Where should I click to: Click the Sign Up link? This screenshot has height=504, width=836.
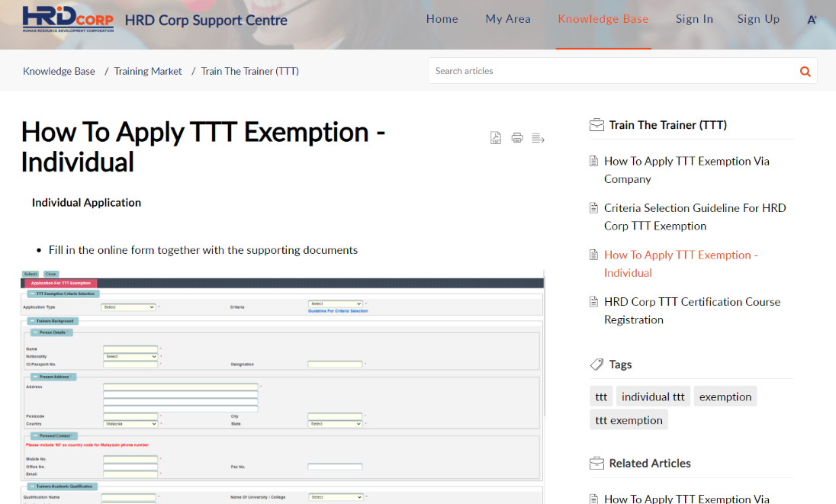[758, 19]
